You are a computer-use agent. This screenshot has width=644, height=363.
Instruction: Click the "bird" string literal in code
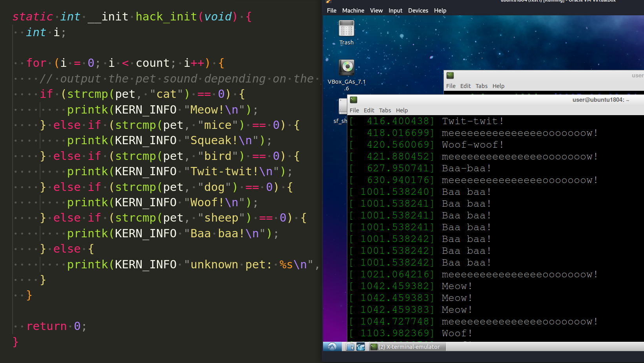pos(218,156)
